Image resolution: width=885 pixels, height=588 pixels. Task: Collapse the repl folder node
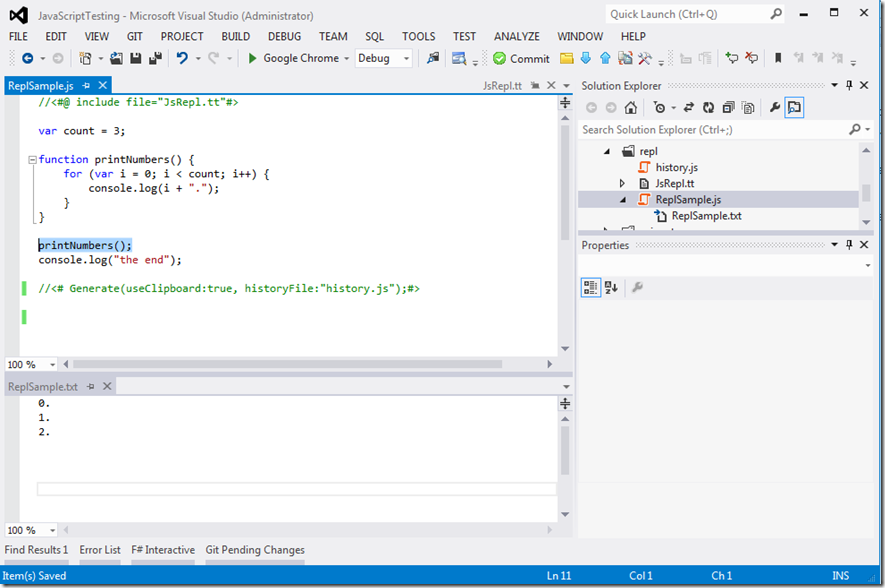point(607,151)
